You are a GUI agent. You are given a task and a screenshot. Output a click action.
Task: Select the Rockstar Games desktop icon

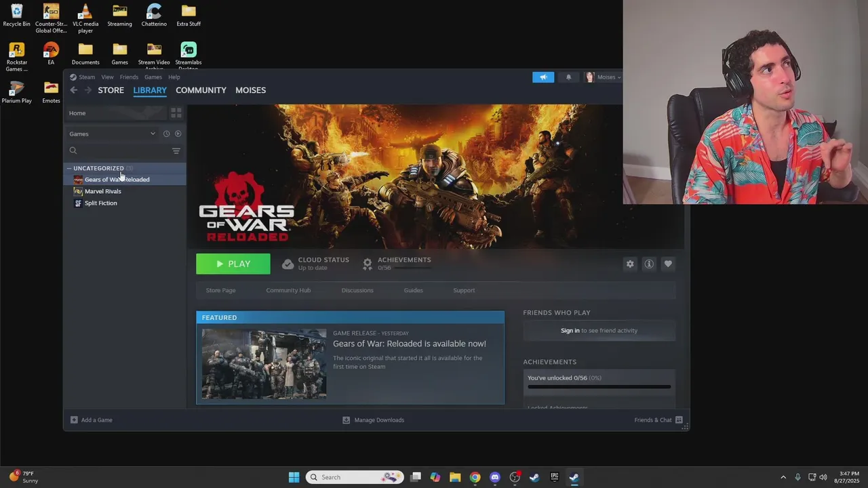tap(16, 57)
